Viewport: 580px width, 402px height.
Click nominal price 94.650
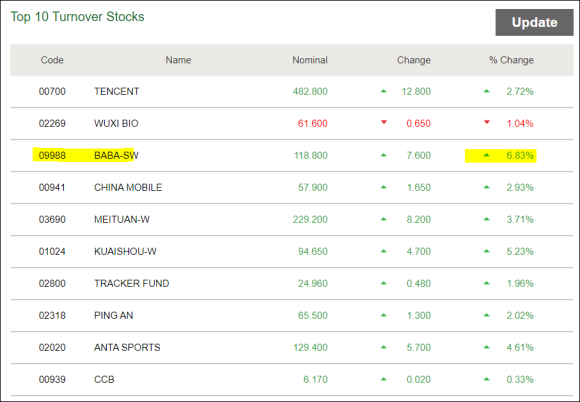313,251
